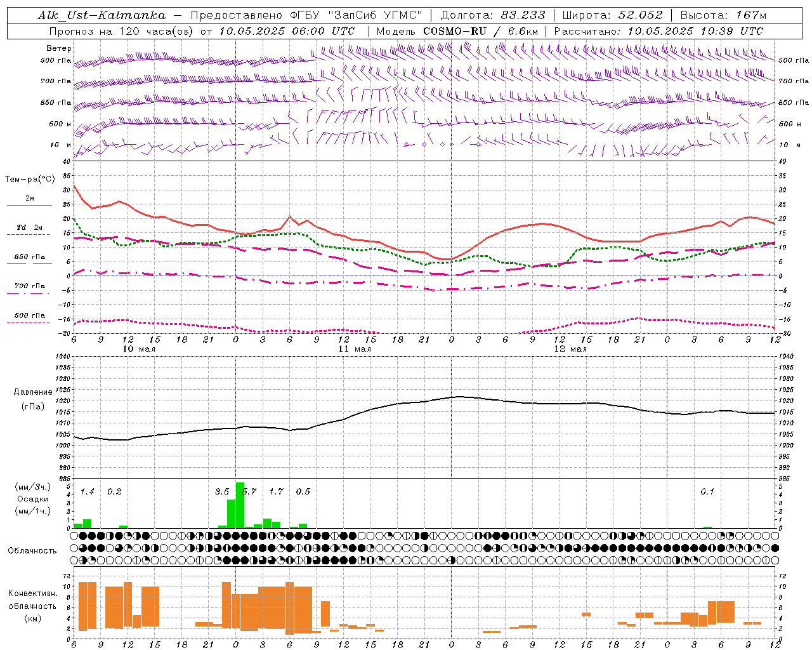Click the forecast start time 10.05.2025 06:00 UTC

(287, 30)
